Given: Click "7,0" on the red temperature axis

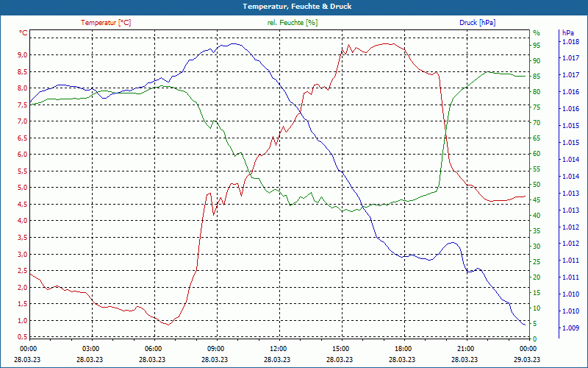Looking at the screenshot, I should 23,121.
